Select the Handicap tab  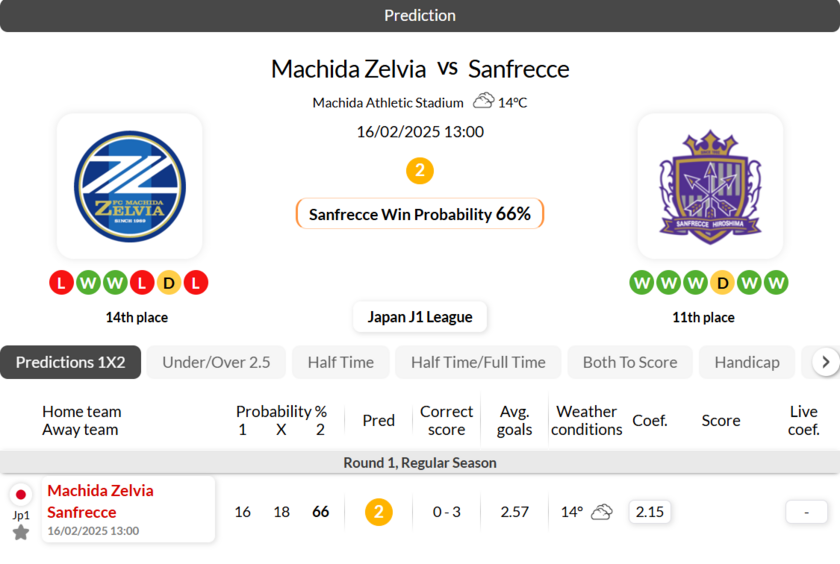747,362
